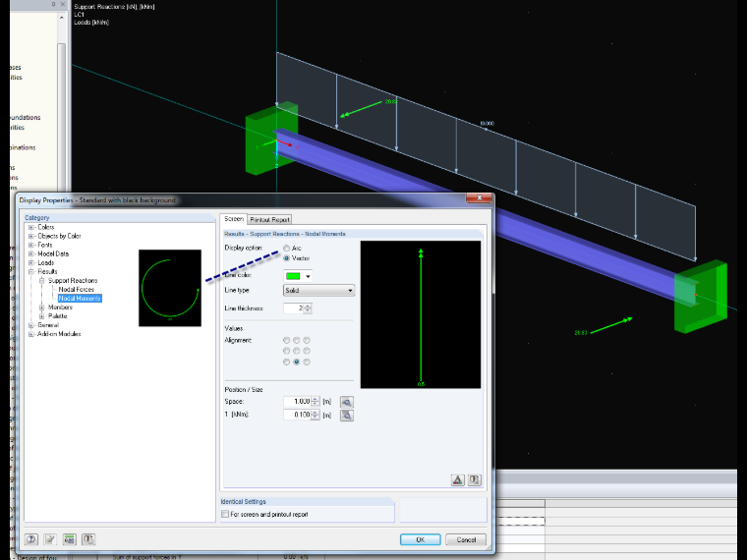Switch to the Screen tab
Image resolution: width=747 pixels, height=560 pixels.
pyautogui.click(x=234, y=219)
